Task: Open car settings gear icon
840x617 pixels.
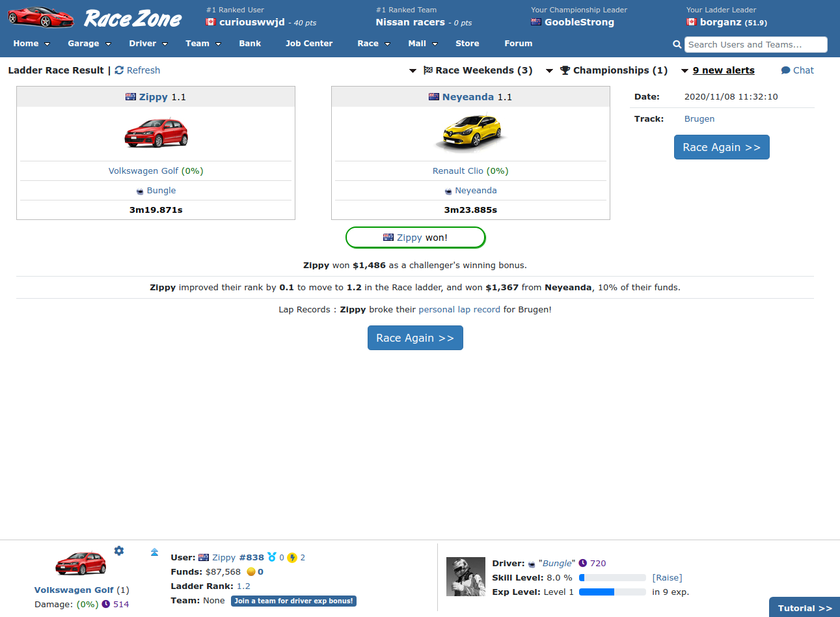Action: [119, 551]
